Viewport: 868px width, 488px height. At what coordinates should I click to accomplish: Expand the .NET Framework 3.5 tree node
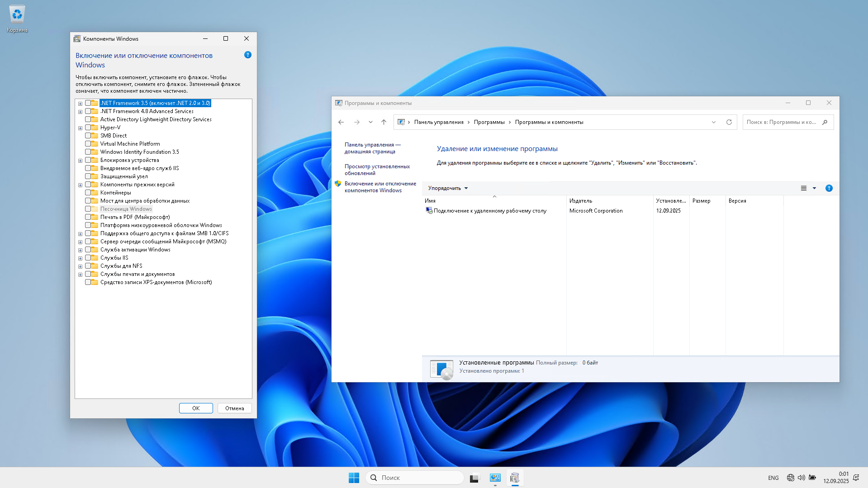pos(80,104)
